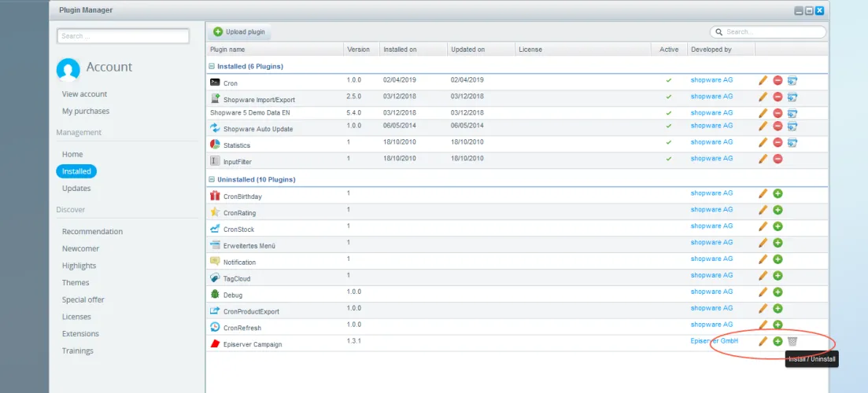This screenshot has width=868, height=393.
Task: Click the Upload plugin button
Action: [x=239, y=32]
